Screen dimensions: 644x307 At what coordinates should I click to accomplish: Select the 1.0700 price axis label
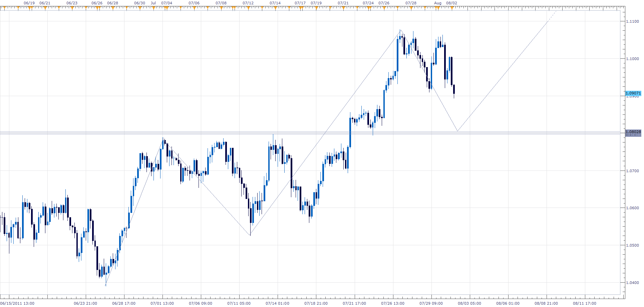[632, 171]
